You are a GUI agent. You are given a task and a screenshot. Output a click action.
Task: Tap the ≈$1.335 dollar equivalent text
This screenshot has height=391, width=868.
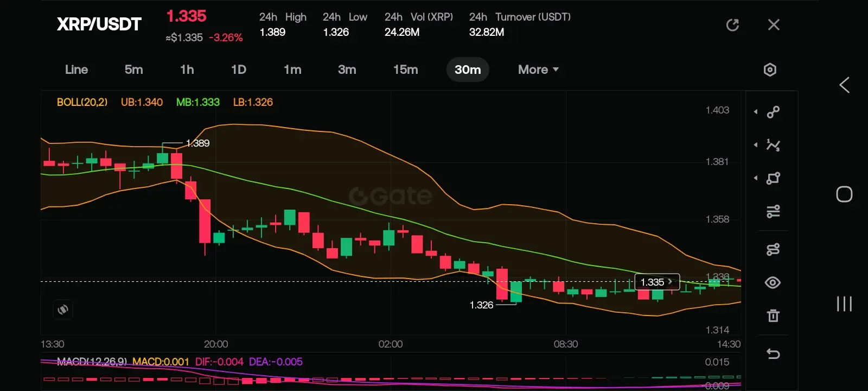coord(184,37)
